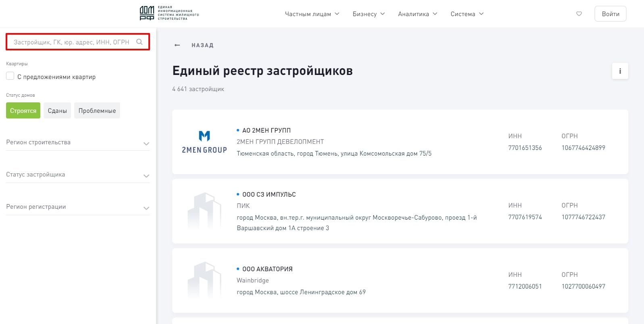The image size is (644, 324).
Task: Toggle the Проблемные status filter
Action: [x=97, y=110]
